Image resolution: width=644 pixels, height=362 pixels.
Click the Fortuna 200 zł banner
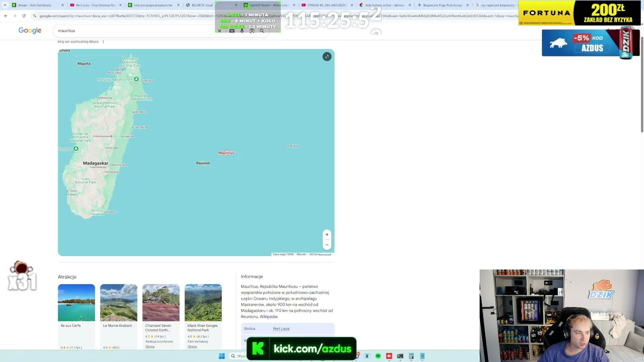[579, 13]
